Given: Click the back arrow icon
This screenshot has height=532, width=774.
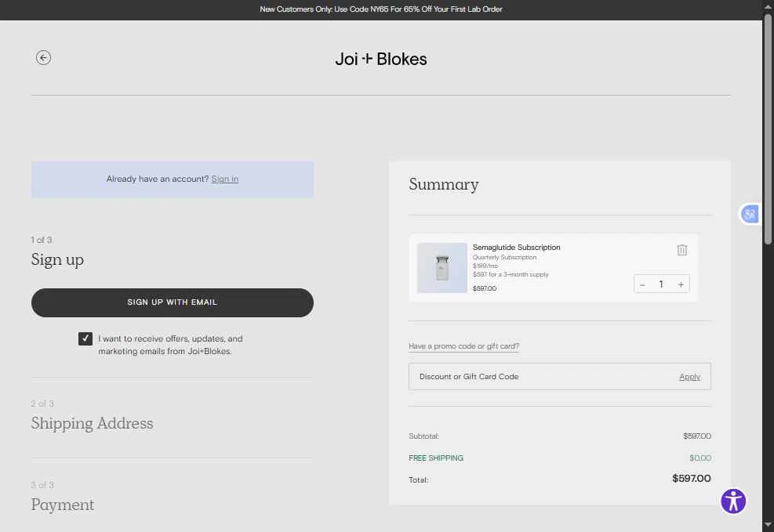Looking at the screenshot, I should 43,58.
